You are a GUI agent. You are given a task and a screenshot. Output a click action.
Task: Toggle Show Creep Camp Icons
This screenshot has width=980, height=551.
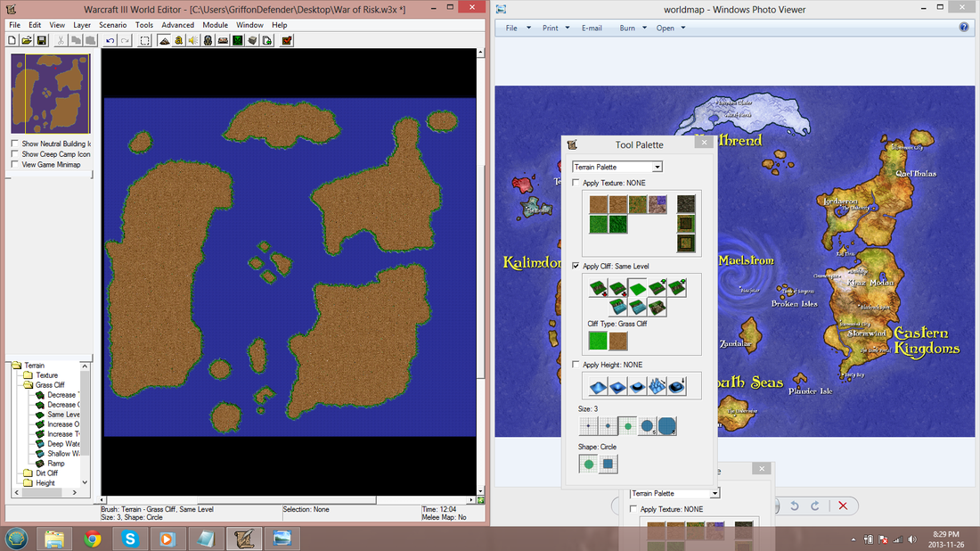tap(14, 154)
